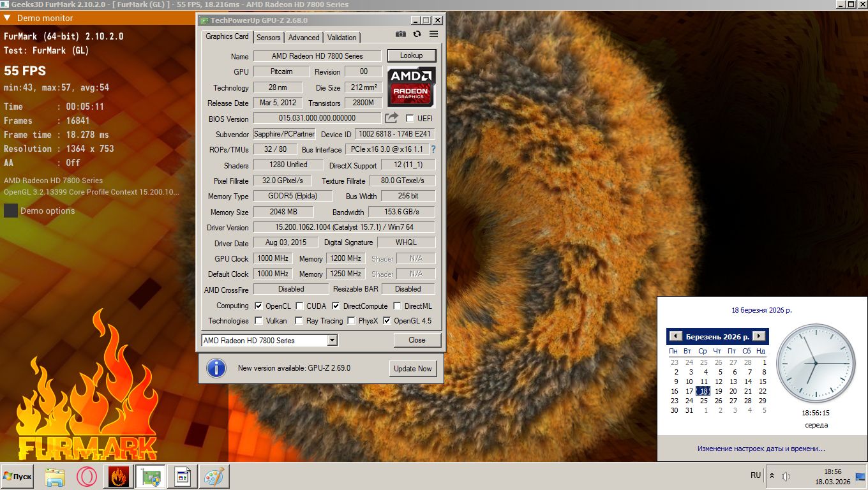868x490 pixels.
Task: Click the Update Now button
Action: click(x=413, y=369)
